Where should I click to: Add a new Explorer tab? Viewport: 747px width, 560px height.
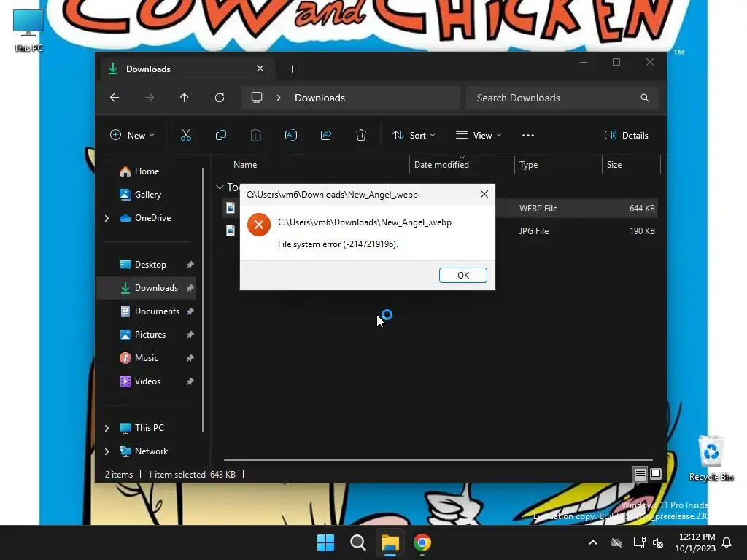coord(292,69)
